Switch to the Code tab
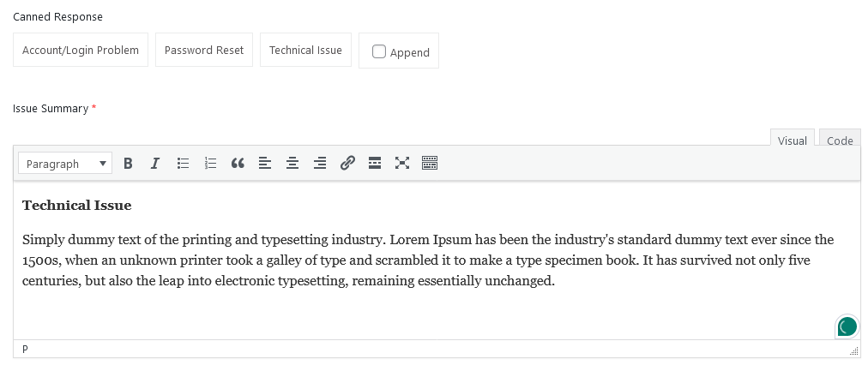 [x=839, y=141]
